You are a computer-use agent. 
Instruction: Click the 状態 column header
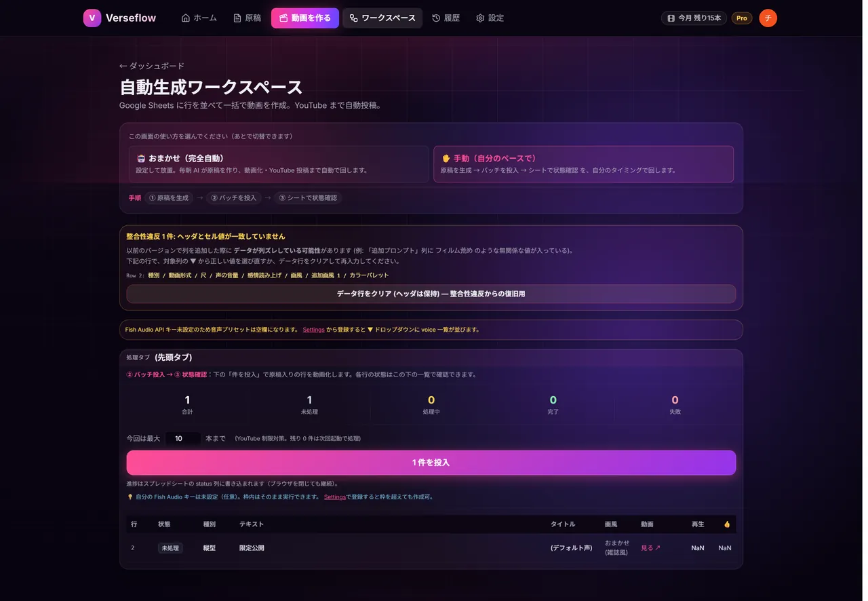[x=164, y=524]
